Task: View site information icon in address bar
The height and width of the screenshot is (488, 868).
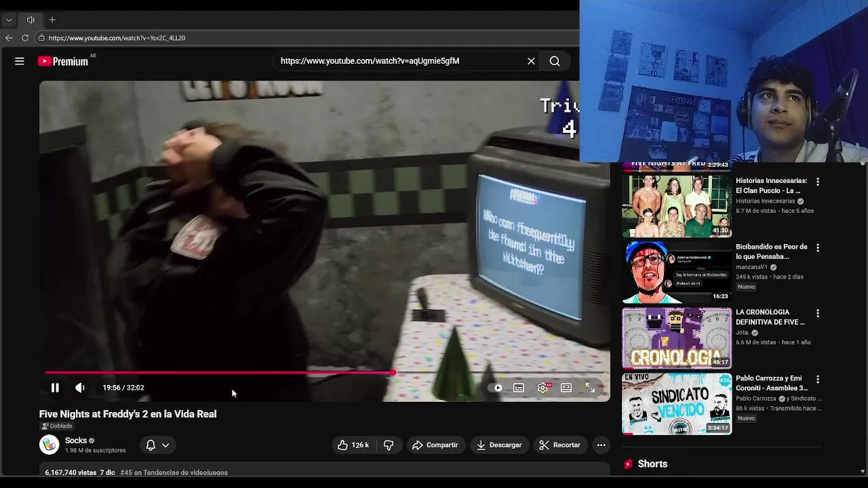Action: [41, 38]
